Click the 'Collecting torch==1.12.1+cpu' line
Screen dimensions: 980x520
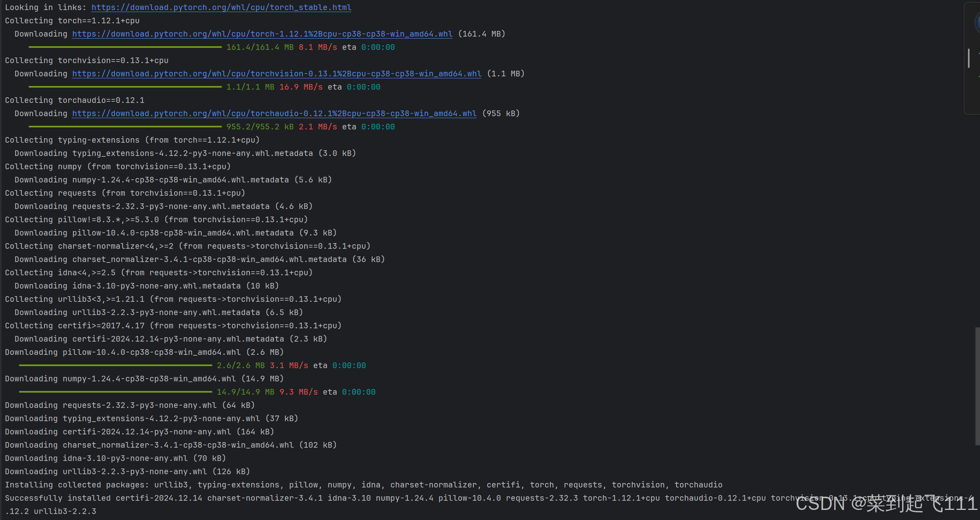point(72,20)
